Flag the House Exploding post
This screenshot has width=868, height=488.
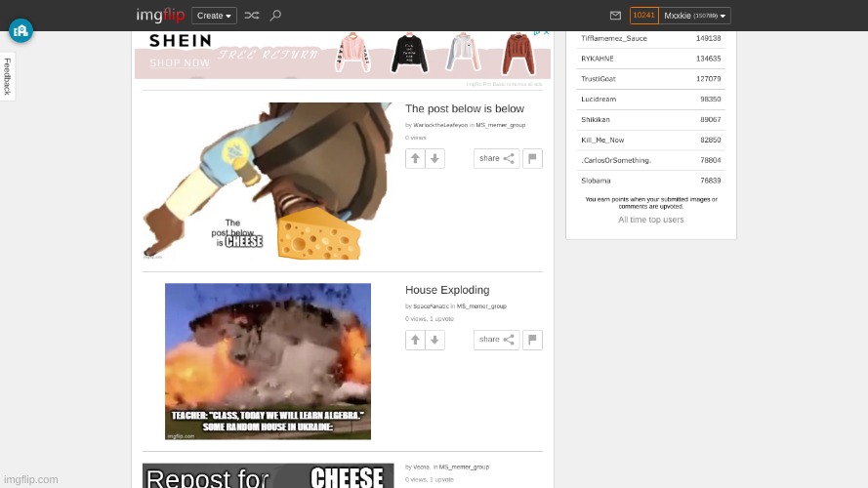532,340
